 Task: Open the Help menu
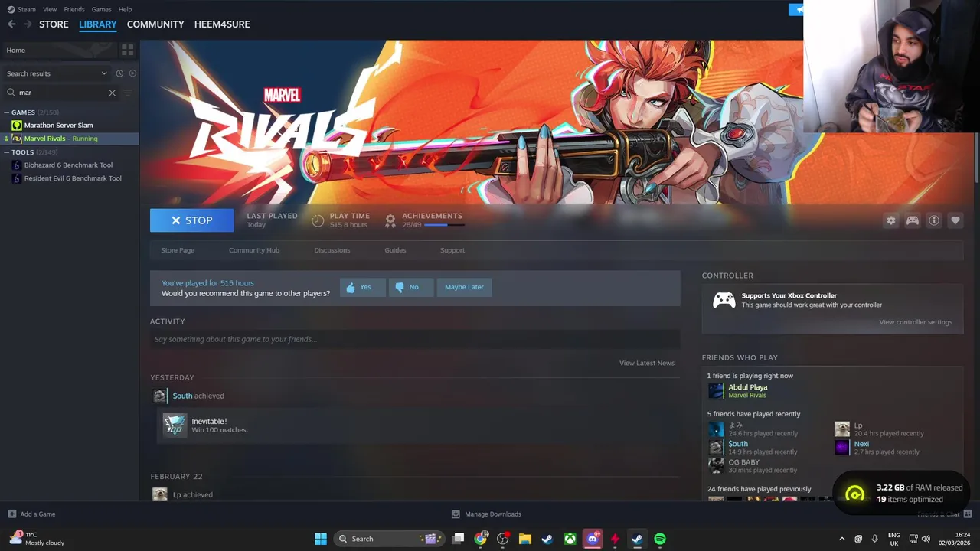coord(125,9)
